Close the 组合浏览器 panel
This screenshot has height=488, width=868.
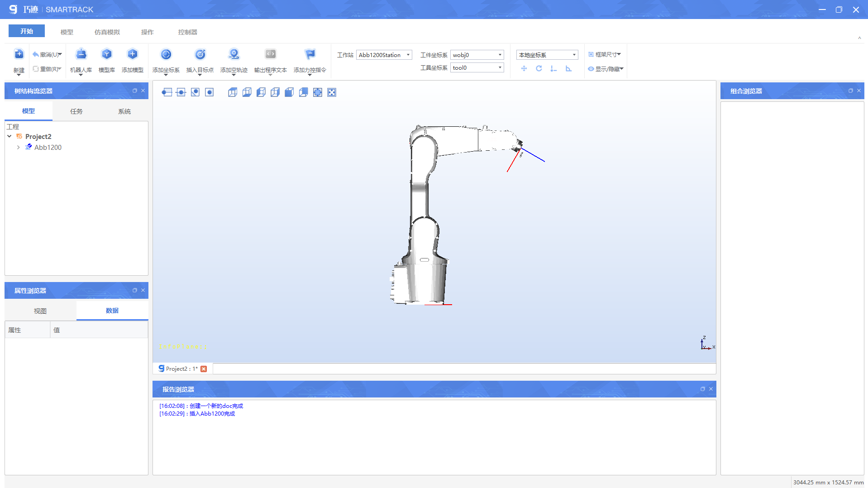pyautogui.click(x=859, y=91)
